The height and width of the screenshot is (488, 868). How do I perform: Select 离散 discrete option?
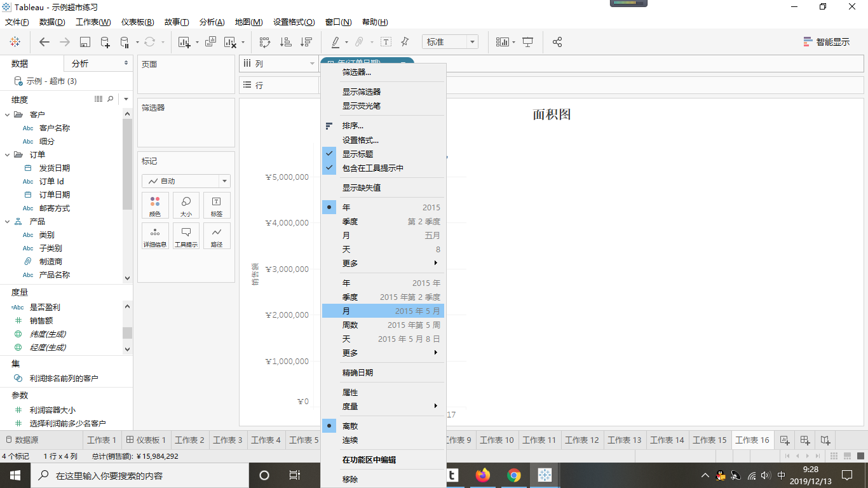tap(383, 426)
